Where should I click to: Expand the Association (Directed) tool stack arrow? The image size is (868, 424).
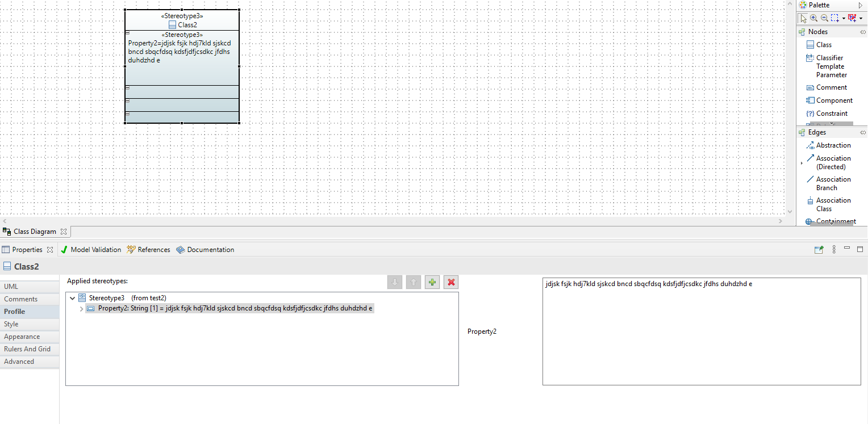tap(802, 163)
